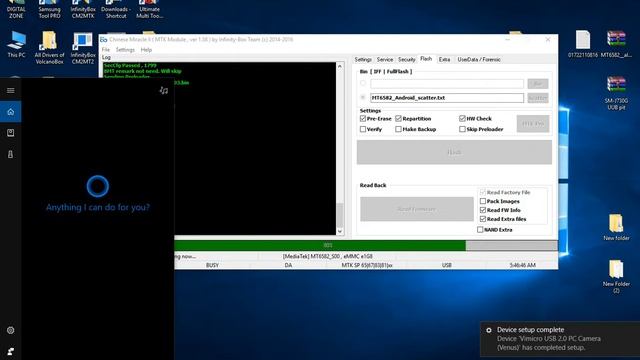The width and height of the screenshot is (640, 360).
Task: Enable the Skip Preloader checkbox
Action: (x=462, y=129)
